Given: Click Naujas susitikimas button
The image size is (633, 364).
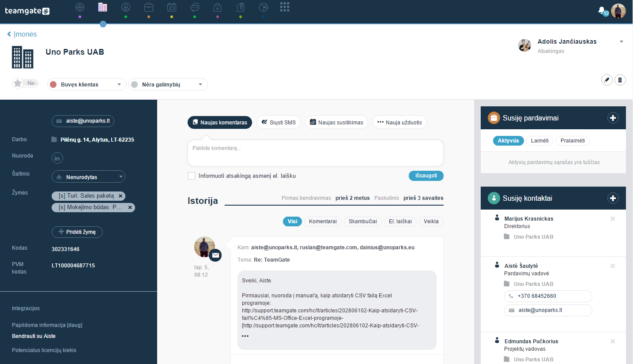Looking at the screenshot, I should [x=336, y=122].
